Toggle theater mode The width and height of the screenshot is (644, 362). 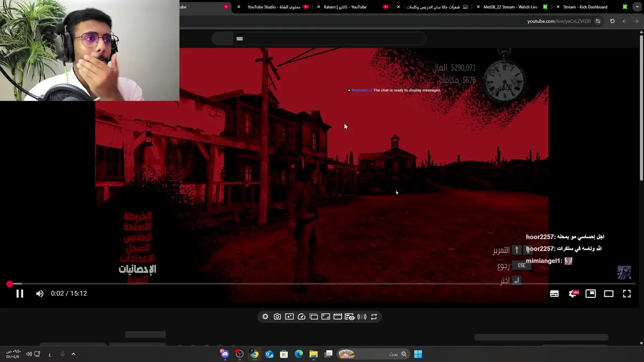tap(609, 294)
